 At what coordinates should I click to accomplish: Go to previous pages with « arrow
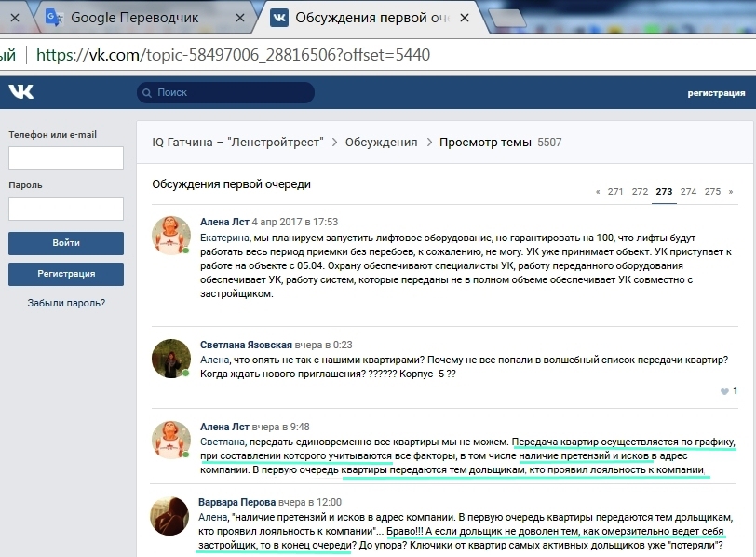[x=598, y=192]
